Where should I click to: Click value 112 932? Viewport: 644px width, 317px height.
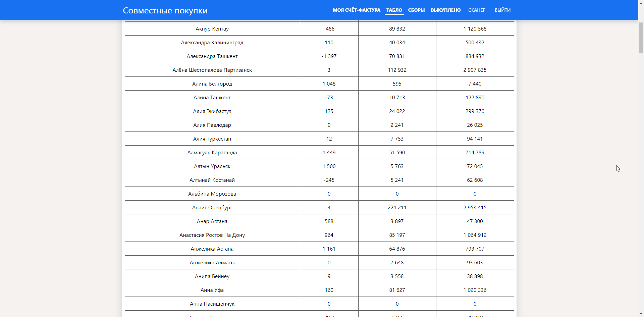pyautogui.click(x=397, y=70)
